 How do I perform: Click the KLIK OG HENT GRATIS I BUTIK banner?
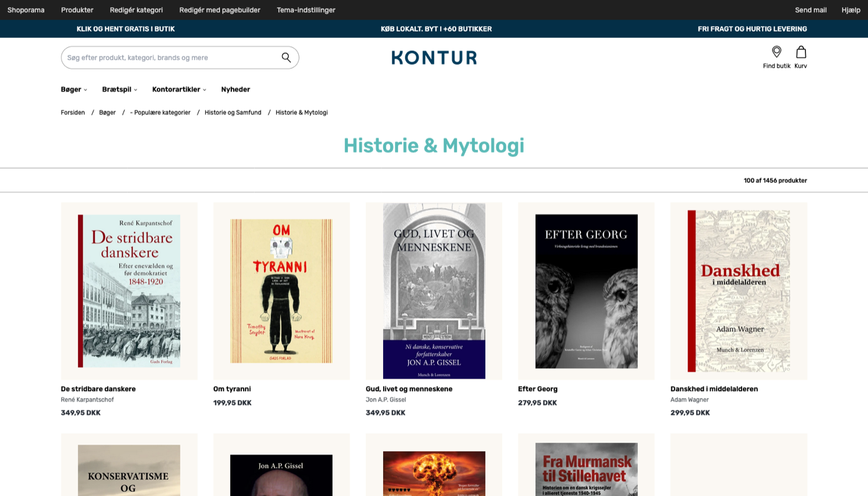[125, 29]
